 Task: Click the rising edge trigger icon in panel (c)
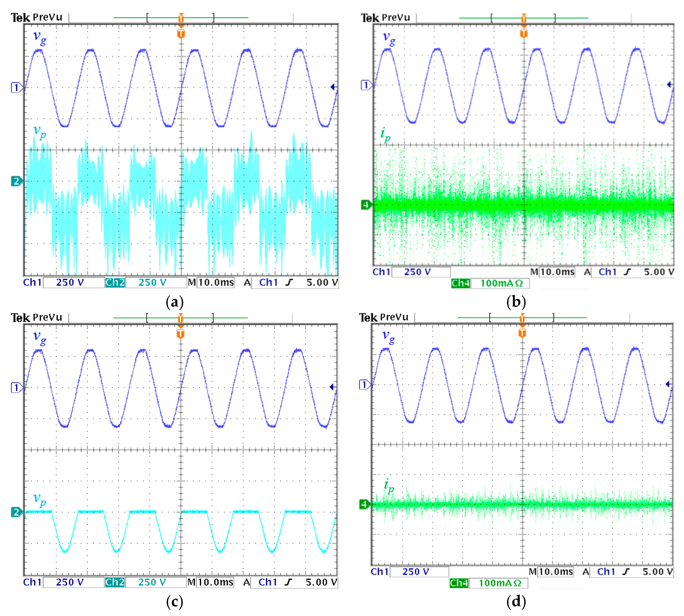[288, 582]
